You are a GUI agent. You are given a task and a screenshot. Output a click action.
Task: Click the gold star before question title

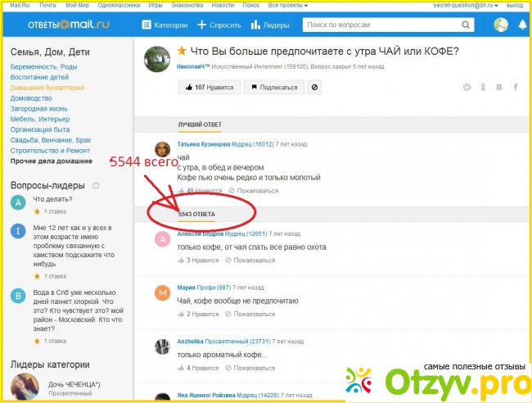(x=182, y=52)
